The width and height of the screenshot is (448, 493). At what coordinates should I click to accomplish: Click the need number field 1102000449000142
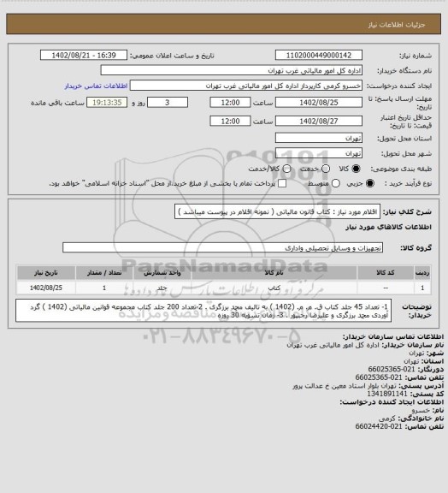[x=319, y=55]
